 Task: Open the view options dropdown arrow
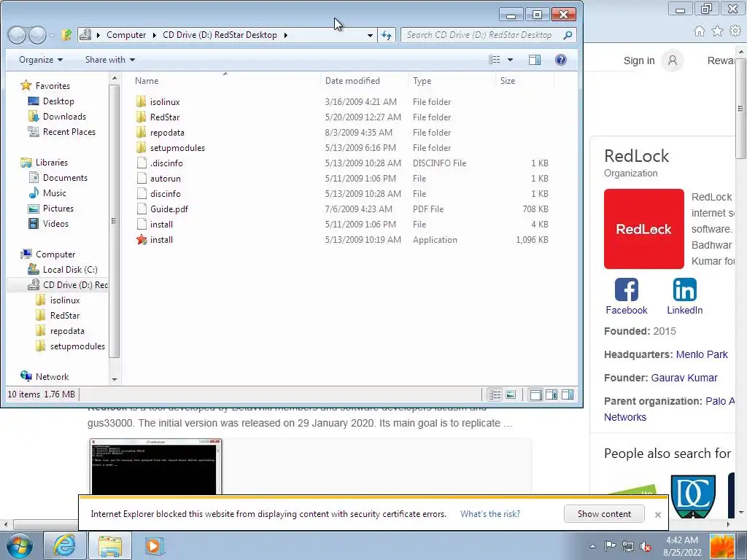coord(510,60)
